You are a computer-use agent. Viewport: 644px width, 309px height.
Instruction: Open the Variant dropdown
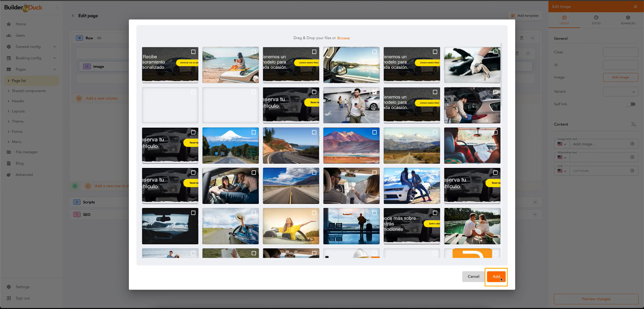[620, 92]
